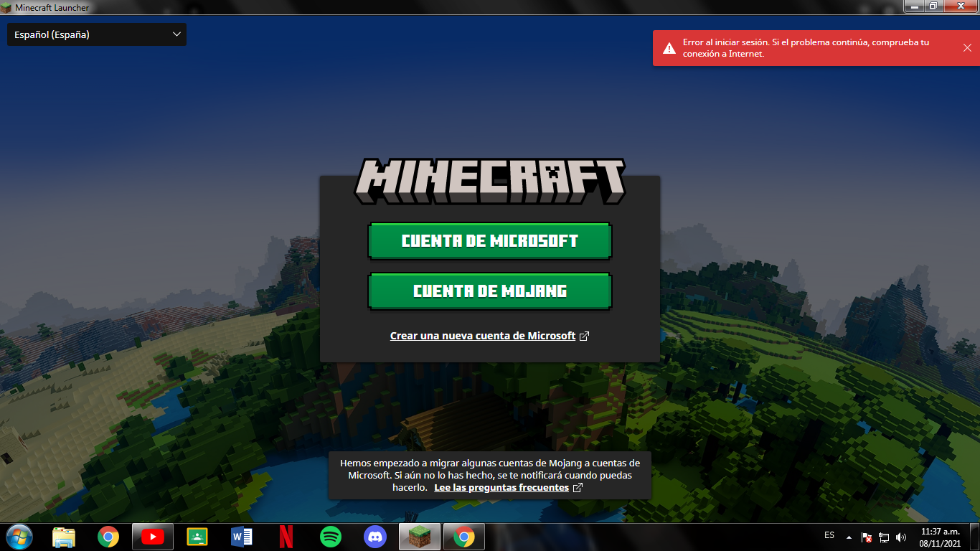Select the Minecraft grass block taskbar icon
The image size is (980, 551).
(420, 537)
